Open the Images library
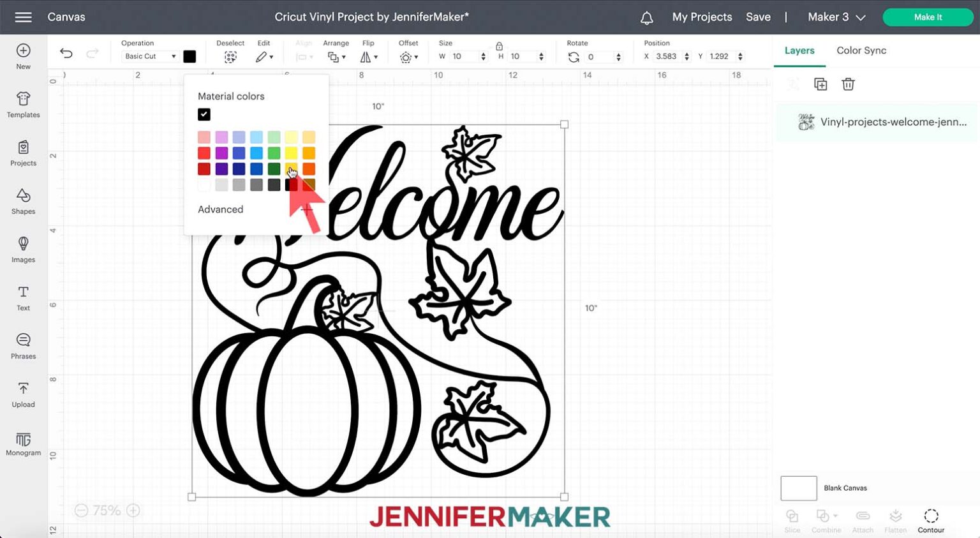The height and width of the screenshot is (538, 980). [24, 250]
